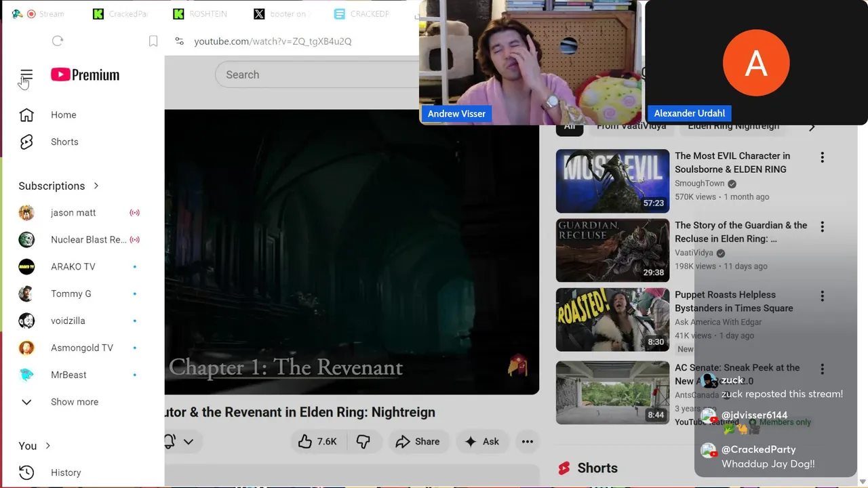This screenshot has height=488, width=868.
Task: Switch to the ROSHTEIN browser tab
Action: tap(201, 14)
